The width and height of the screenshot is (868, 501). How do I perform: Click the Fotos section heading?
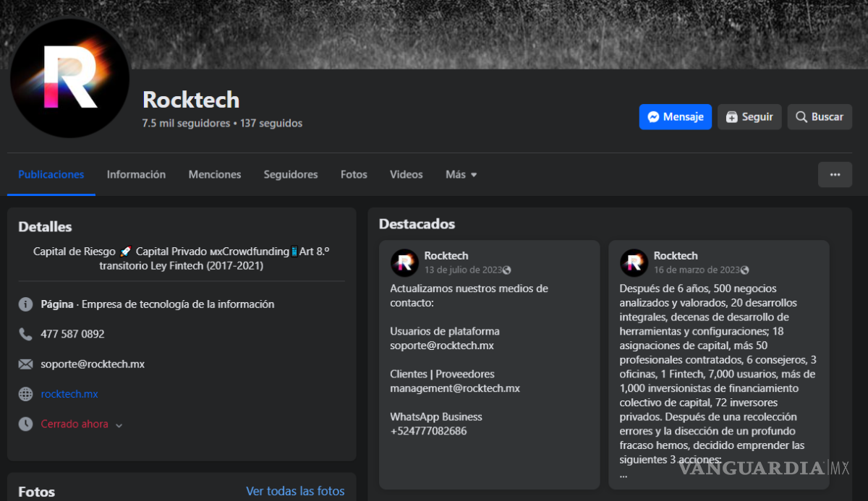(x=36, y=492)
